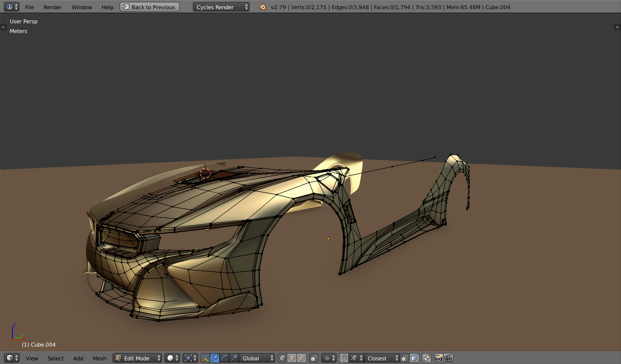
Task: Render OpenGL animation with clapperboard icon
Action: [448, 358]
